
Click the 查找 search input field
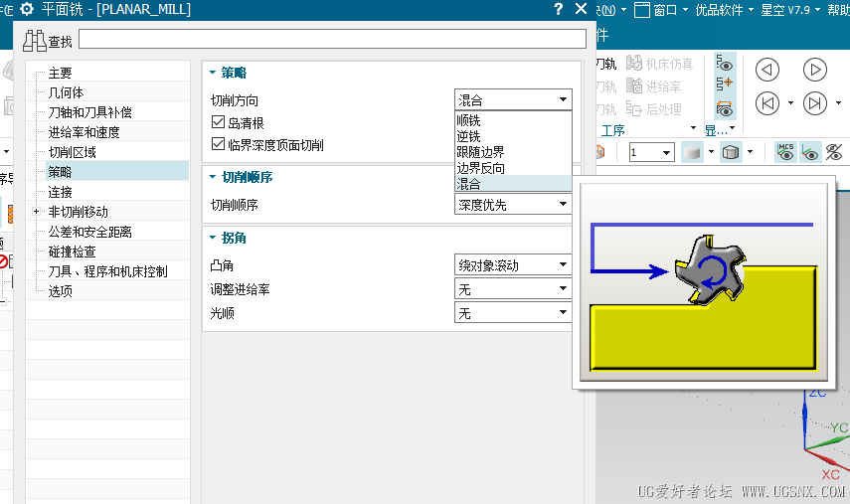click(332, 39)
